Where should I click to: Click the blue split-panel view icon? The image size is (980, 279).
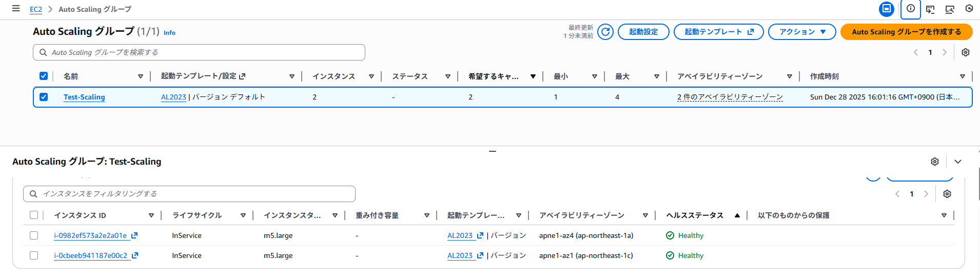click(886, 9)
